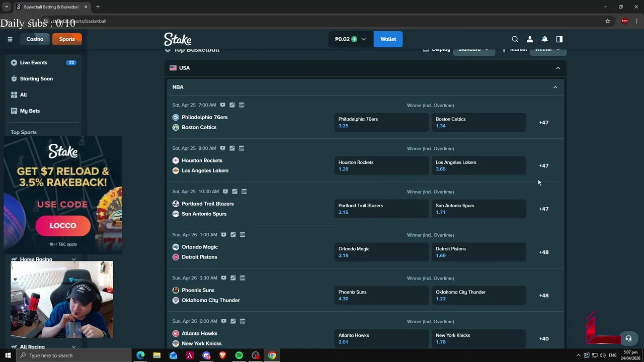Bookmark page with the star icon

[608, 21]
